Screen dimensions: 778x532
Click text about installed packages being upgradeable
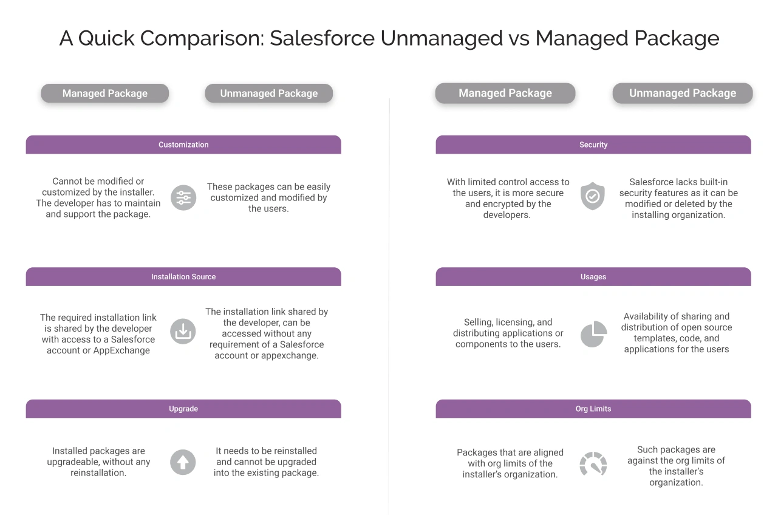pos(98,462)
